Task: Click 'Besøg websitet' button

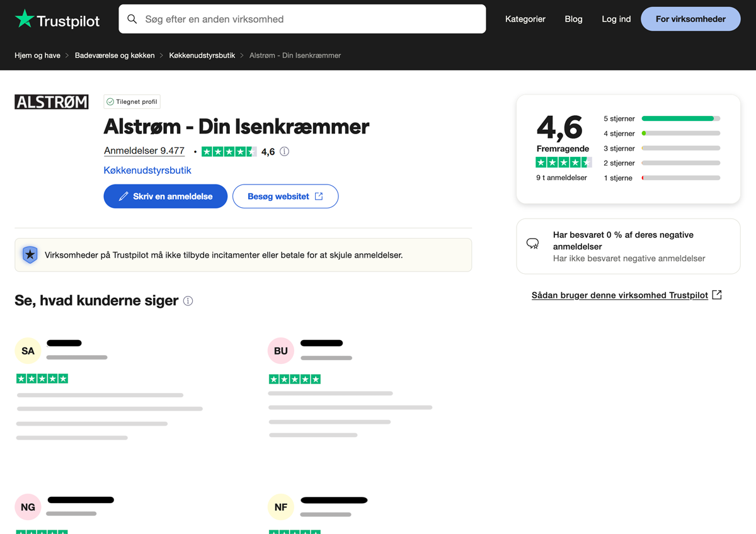Action: 285,196
